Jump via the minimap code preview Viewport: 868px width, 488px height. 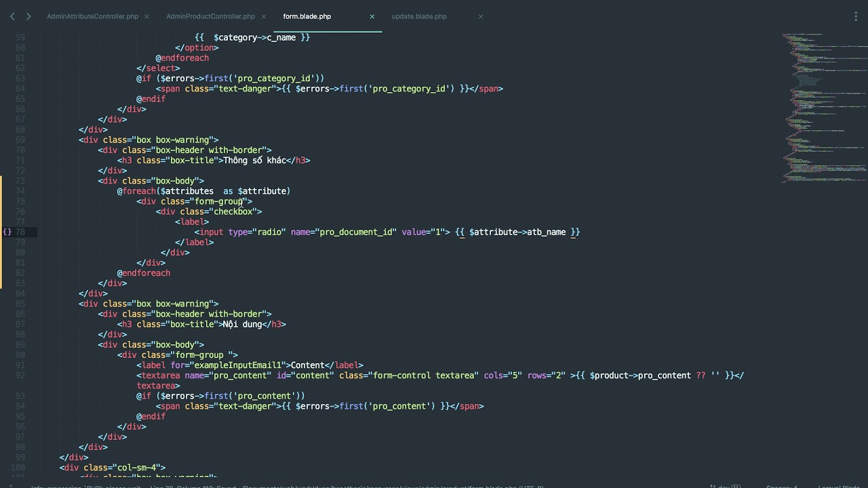pos(824,107)
